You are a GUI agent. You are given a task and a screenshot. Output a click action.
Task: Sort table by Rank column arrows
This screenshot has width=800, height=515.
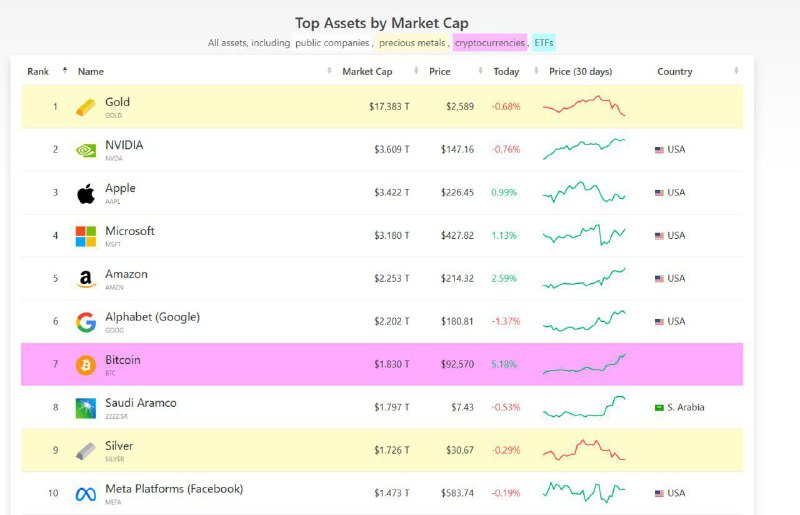[x=65, y=70]
